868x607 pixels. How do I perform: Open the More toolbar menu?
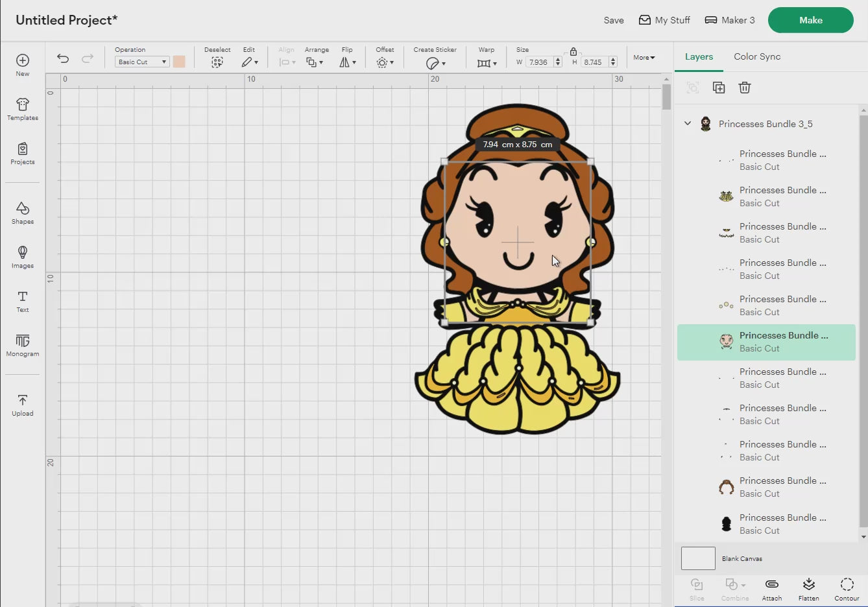(x=644, y=57)
